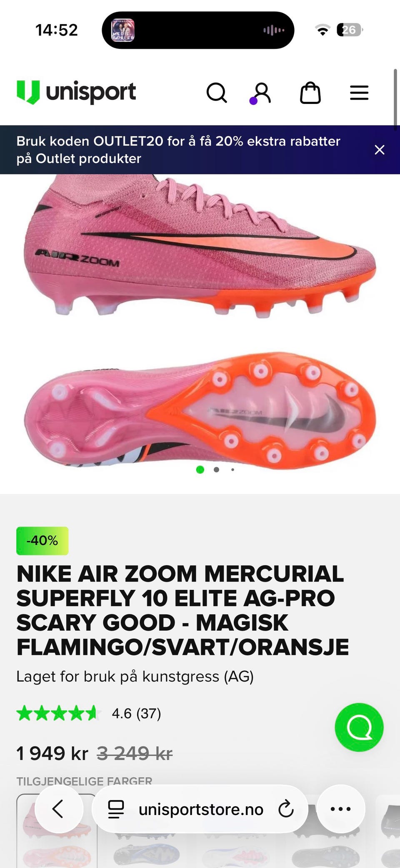Open the 4.6 star rating reviews

pyautogui.click(x=89, y=713)
